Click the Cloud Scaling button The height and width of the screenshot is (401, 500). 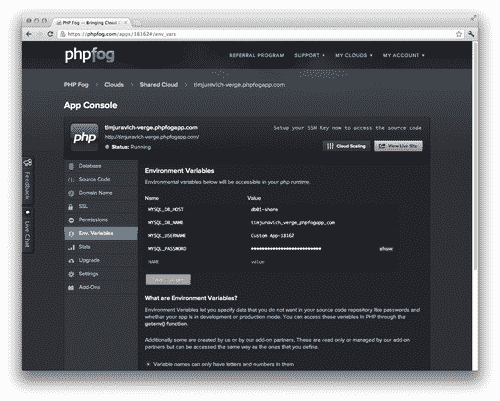tap(346, 146)
